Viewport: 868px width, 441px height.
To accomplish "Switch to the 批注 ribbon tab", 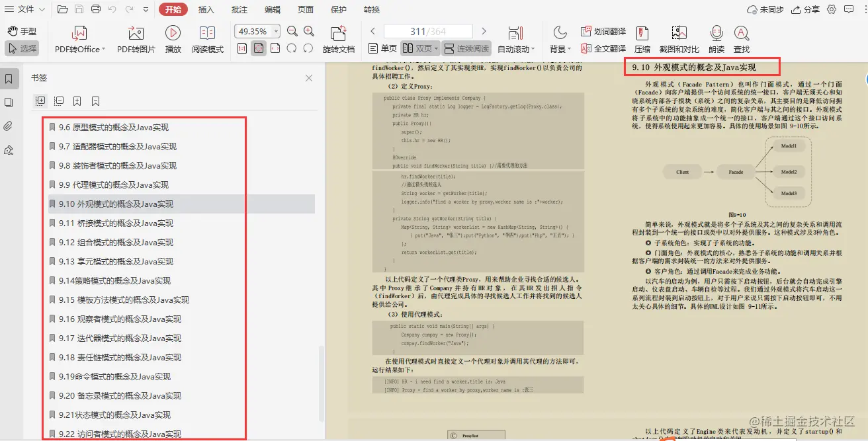I will [239, 9].
